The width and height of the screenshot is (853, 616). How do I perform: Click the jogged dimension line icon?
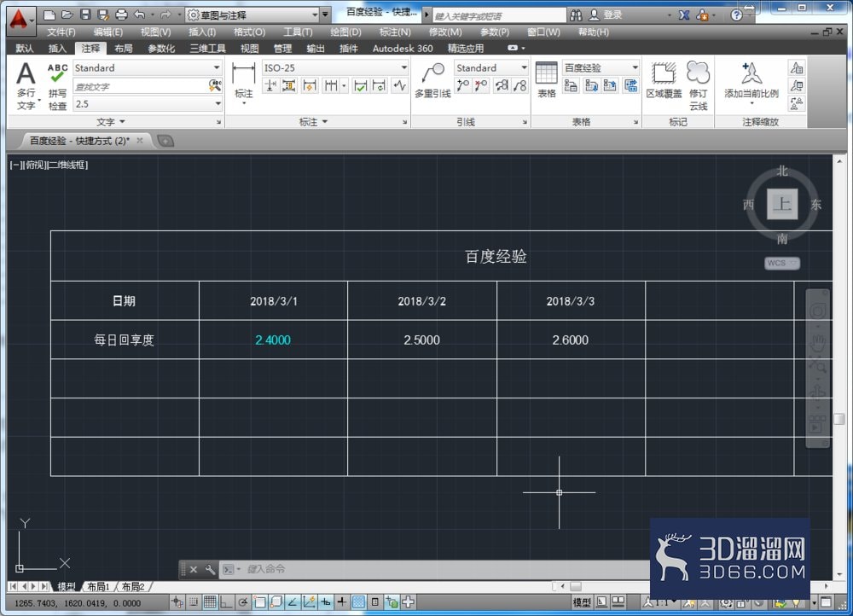tap(400, 85)
